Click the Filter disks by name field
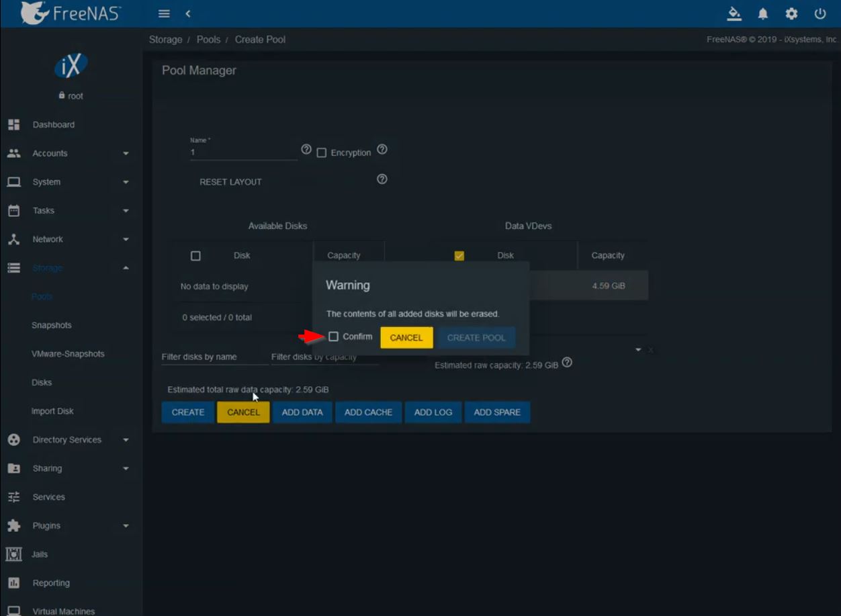This screenshot has width=841, height=616. pos(214,357)
